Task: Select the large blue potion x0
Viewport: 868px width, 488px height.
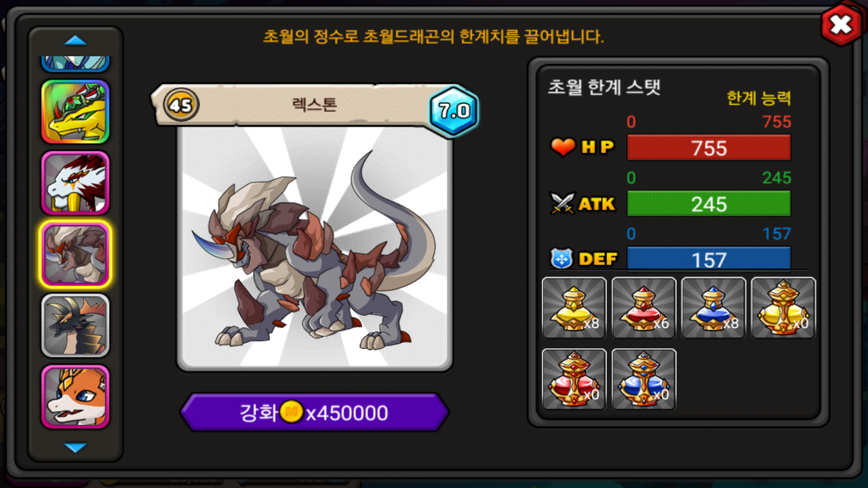Action: 644,379
